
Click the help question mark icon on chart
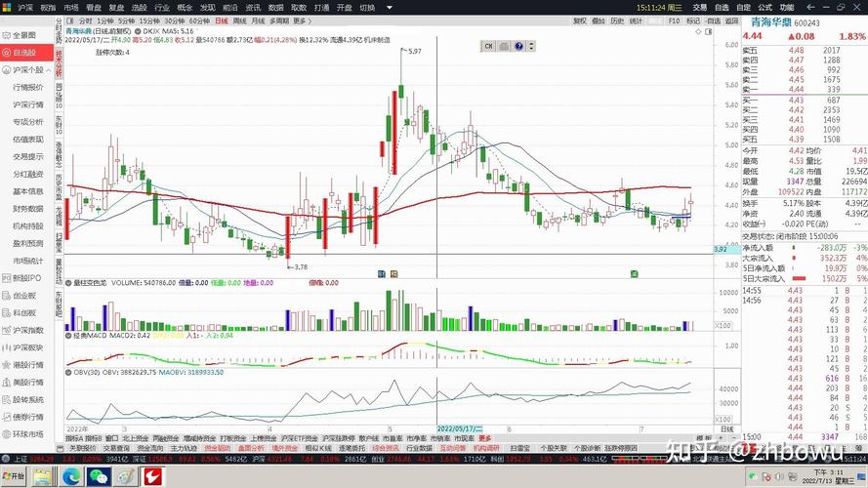[517, 46]
